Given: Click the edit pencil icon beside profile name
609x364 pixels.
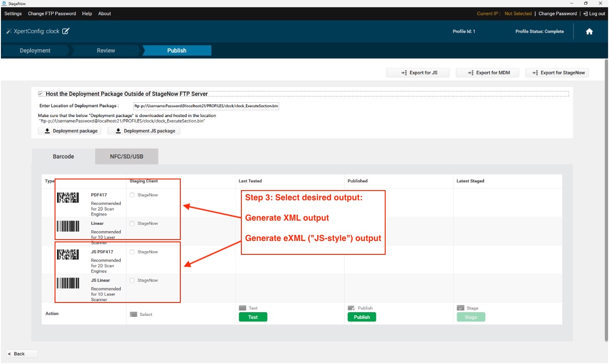Looking at the screenshot, I should tap(66, 31).
